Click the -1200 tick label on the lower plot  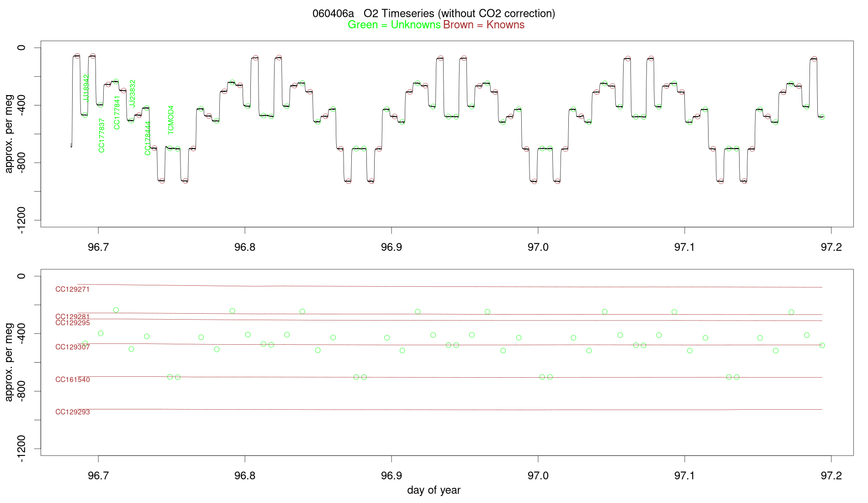21,448
